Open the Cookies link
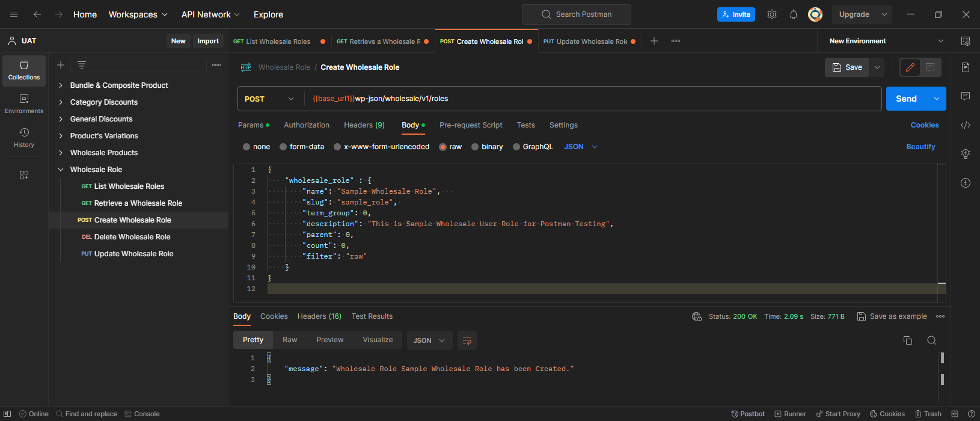Image resolution: width=980 pixels, height=421 pixels. tap(925, 125)
